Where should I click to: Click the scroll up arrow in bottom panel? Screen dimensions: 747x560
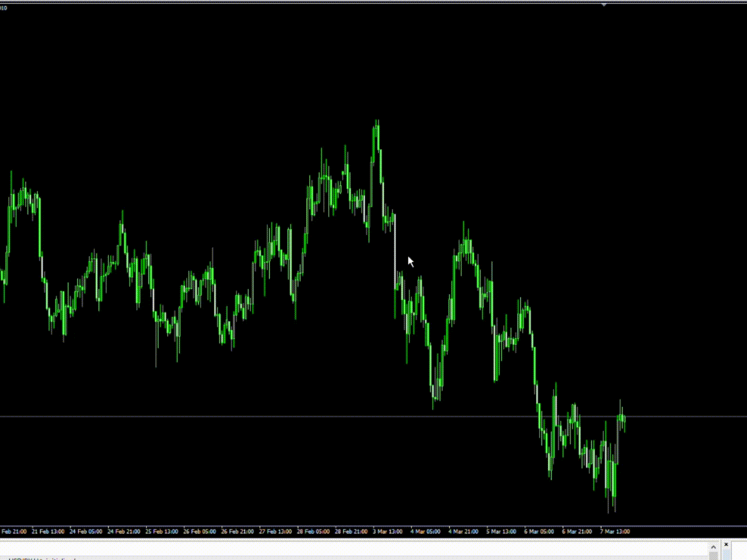(713, 547)
